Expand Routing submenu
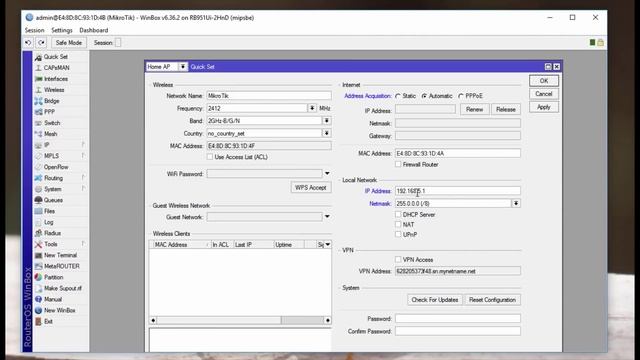This screenshot has width=640, height=360. (83, 178)
